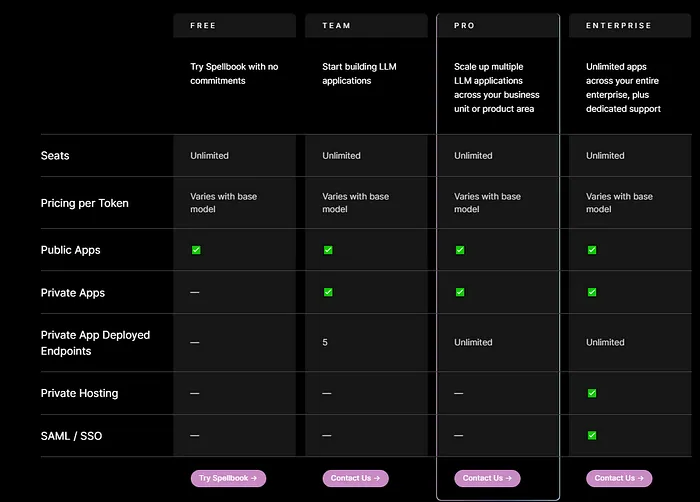Viewport: 700px width, 502px height.
Task: Click the Free plan Public Apps checkmark
Action: click(196, 250)
